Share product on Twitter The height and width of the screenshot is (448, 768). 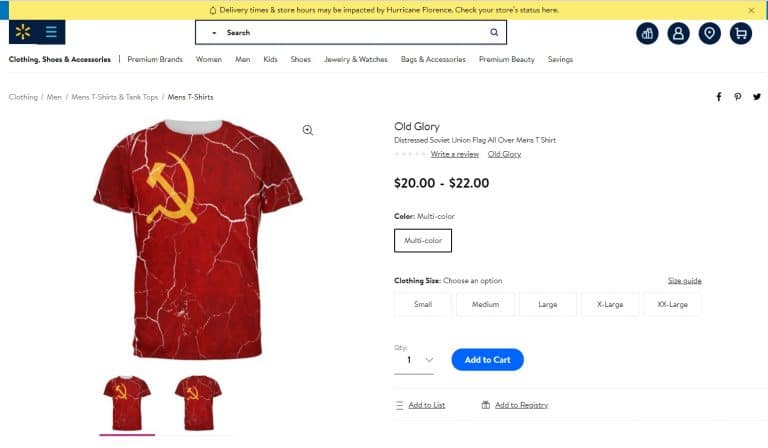(757, 97)
